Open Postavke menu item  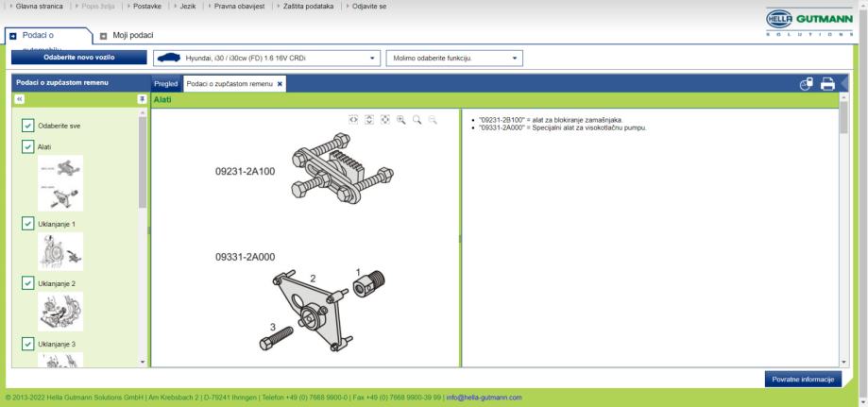coord(147,7)
